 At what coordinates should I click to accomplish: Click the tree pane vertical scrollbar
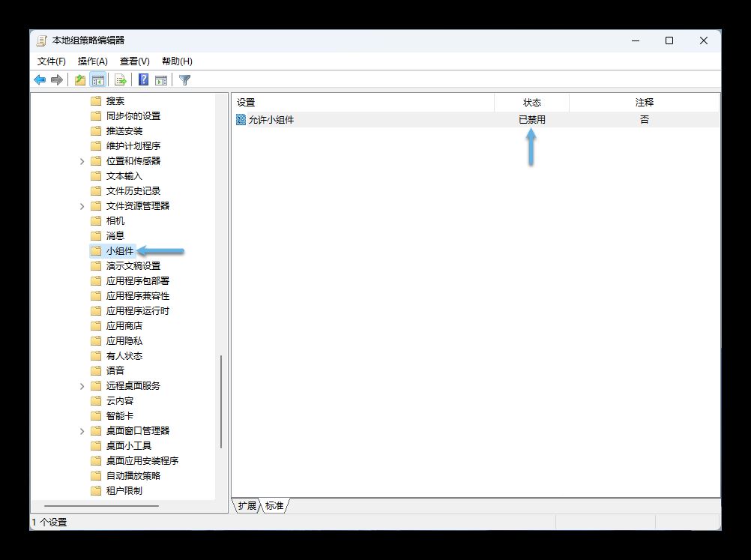(x=221, y=401)
